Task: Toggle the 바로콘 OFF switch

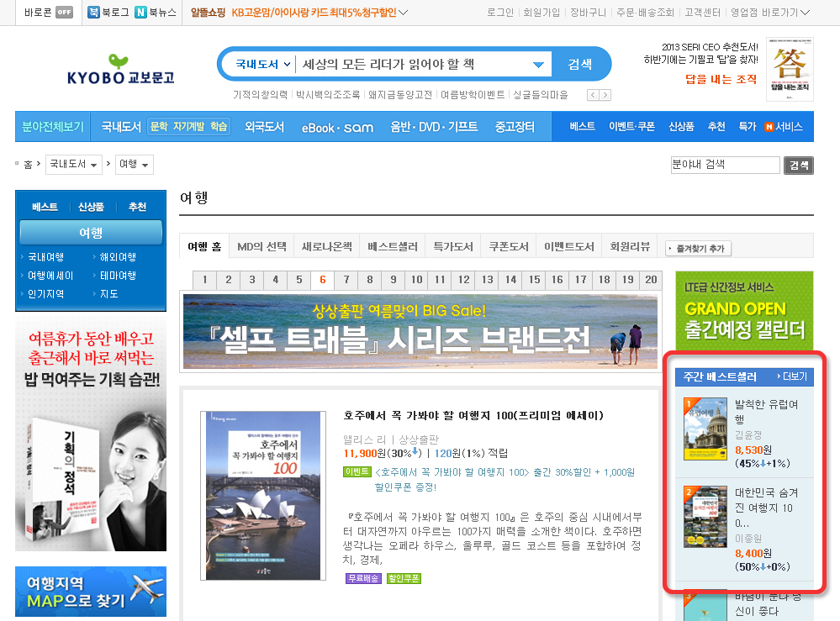Action: pos(64,12)
